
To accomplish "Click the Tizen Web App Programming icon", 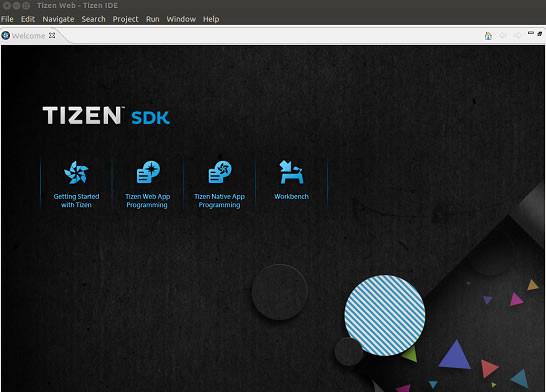I will 148,172.
